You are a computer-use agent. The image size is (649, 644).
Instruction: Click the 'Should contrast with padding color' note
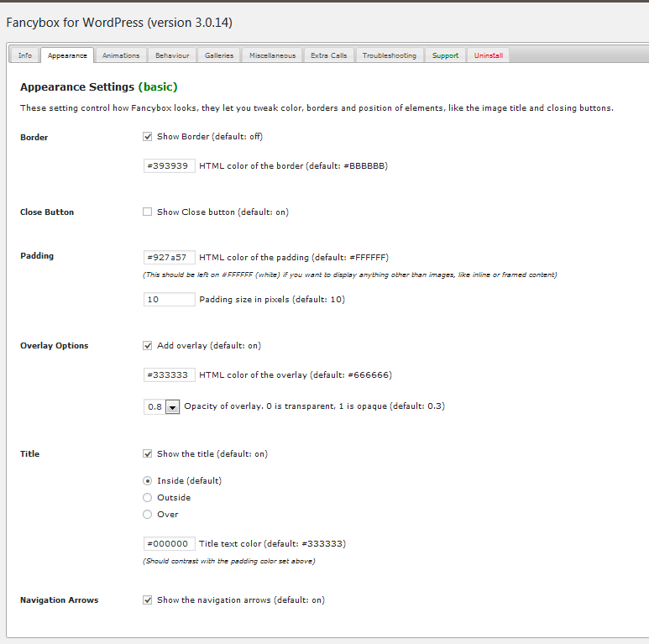[229, 561]
